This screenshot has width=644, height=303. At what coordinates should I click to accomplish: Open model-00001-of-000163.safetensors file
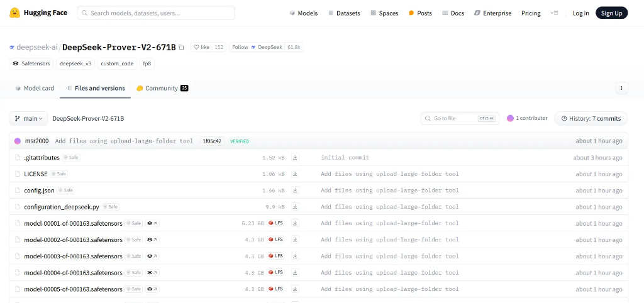tap(73, 223)
